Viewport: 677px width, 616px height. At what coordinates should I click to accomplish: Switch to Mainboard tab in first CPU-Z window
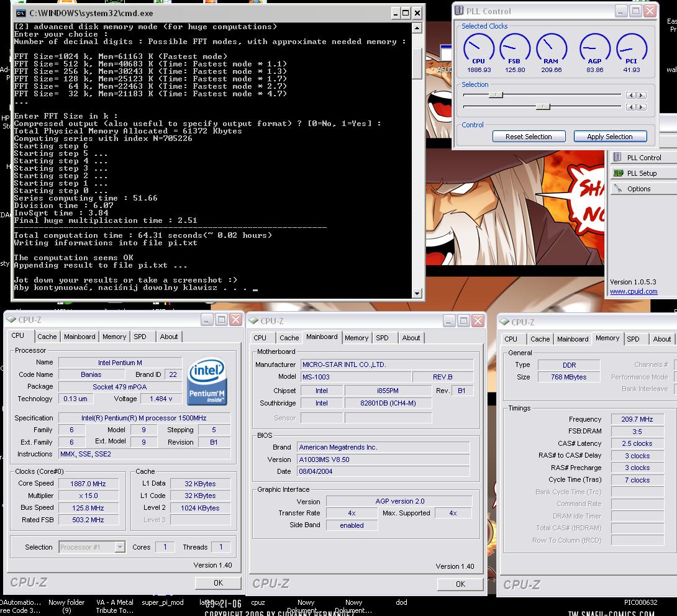pyautogui.click(x=80, y=337)
